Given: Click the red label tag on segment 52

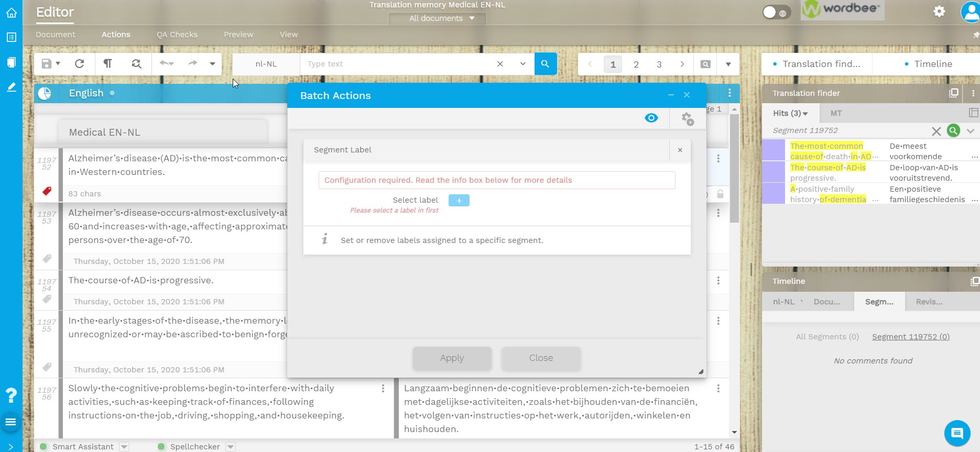Looking at the screenshot, I should tap(47, 191).
